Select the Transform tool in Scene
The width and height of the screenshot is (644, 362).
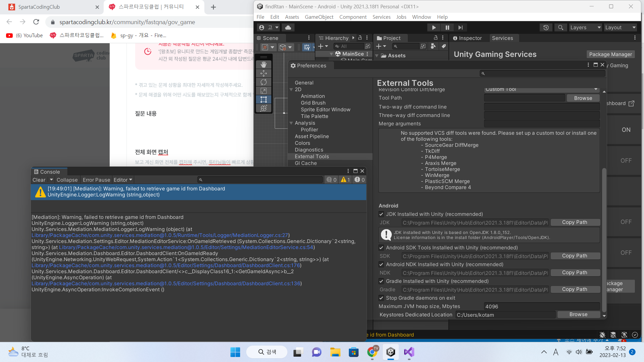(x=264, y=108)
